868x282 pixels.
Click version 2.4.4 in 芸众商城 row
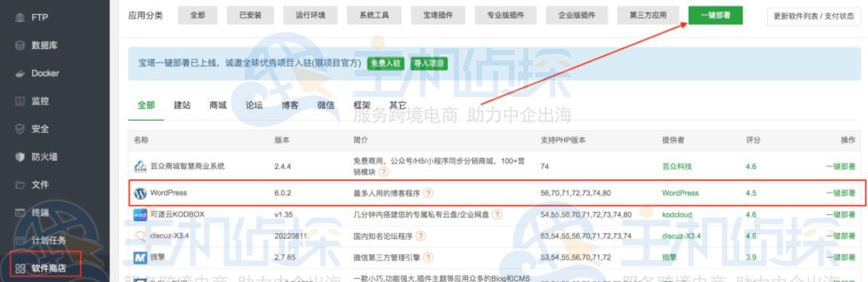tap(283, 166)
